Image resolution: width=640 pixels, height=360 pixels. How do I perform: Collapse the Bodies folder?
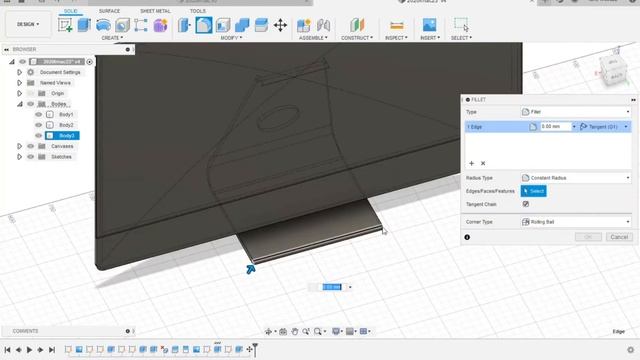[19, 104]
